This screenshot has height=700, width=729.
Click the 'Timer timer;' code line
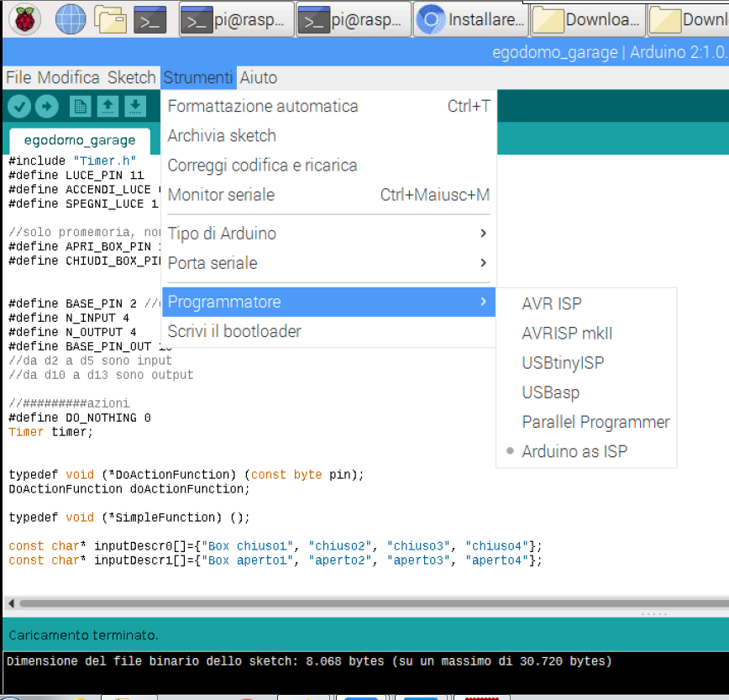point(50,432)
